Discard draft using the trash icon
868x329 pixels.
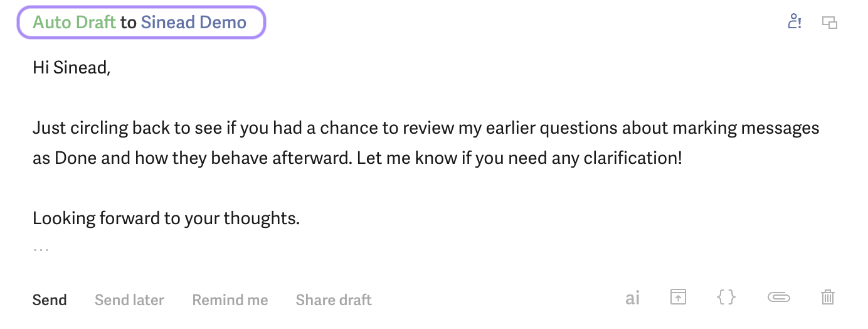point(828,297)
